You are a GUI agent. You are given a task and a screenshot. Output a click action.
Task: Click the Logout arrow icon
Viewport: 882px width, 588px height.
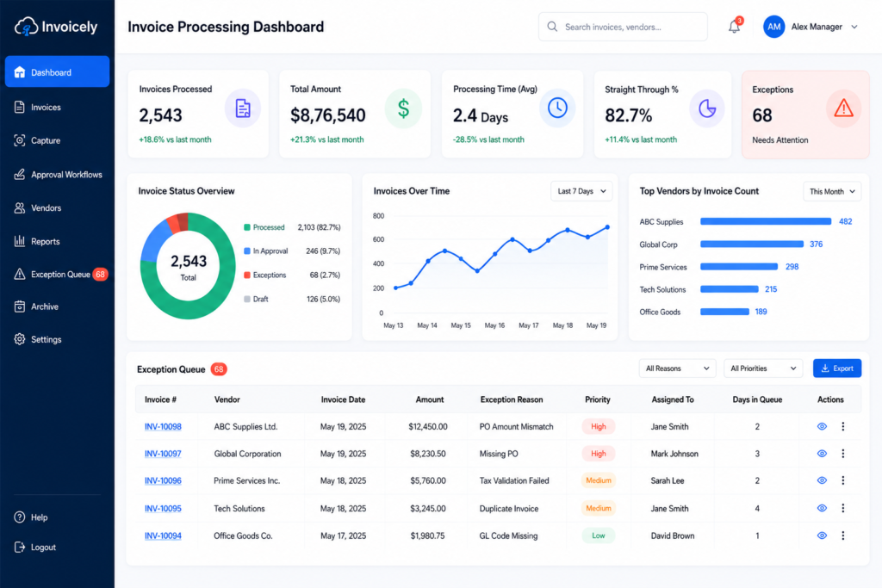20,547
